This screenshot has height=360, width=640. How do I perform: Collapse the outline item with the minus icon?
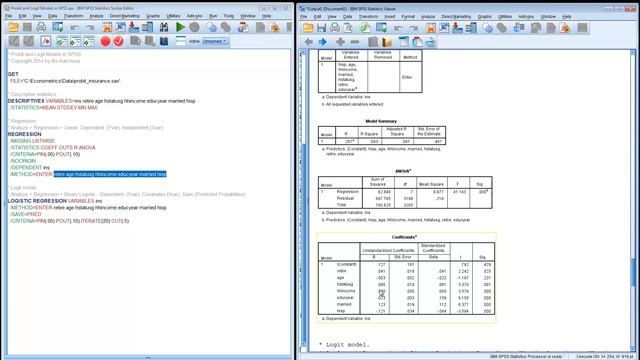pos(355,42)
